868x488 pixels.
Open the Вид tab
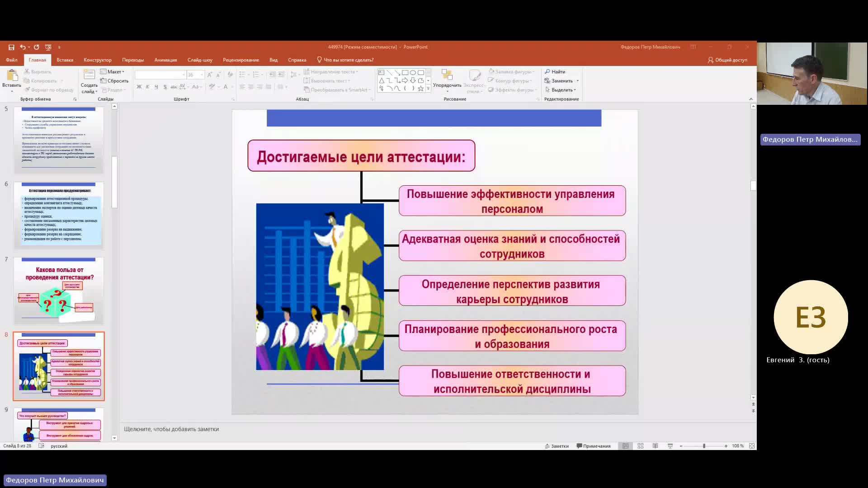pyautogui.click(x=274, y=60)
